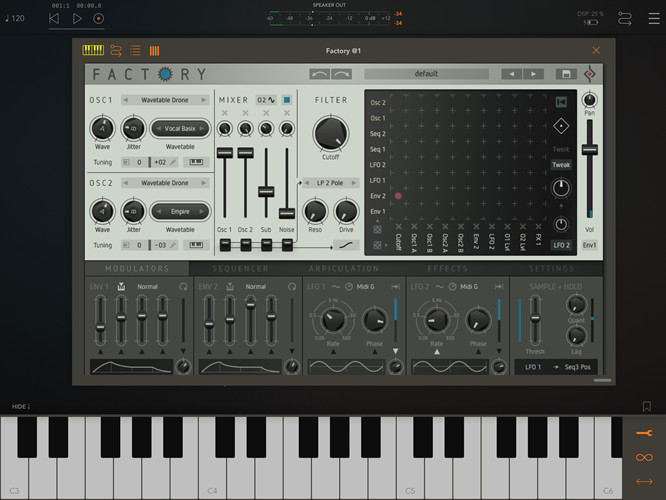The width and height of the screenshot is (666, 500).
Task: Click the Env1 button under Vol
Action: pyautogui.click(x=589, y=245)
